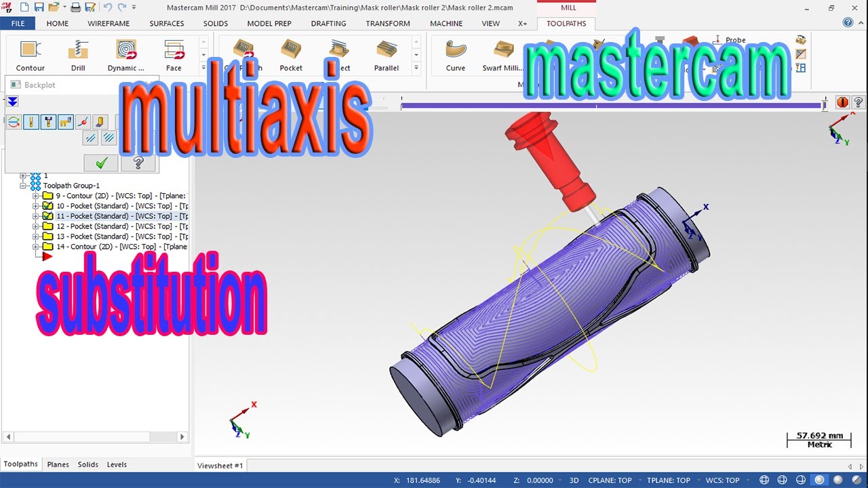Screen dimensions: 868x488
Task: Click the Undo arrow icon
Action: (x=108, y=7)
